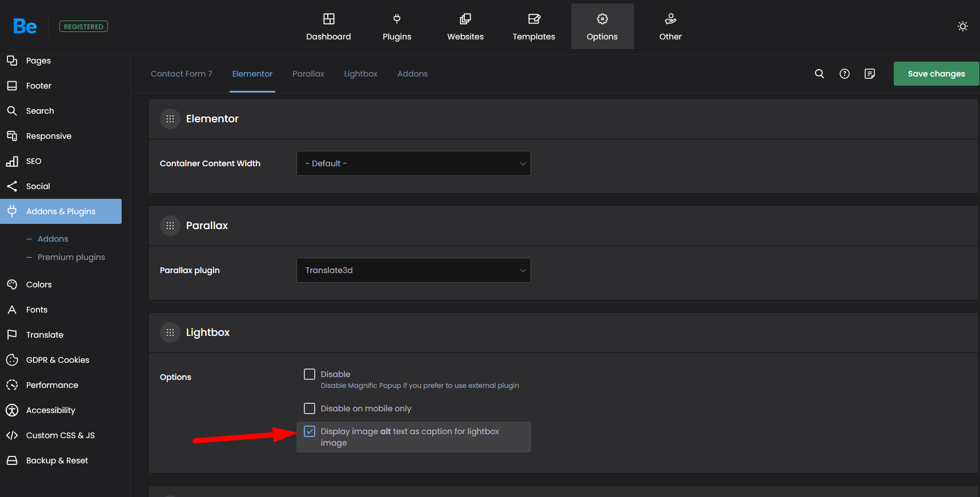
Task: Click the Parallax section grid handle icon
Action: click(170, 226)
